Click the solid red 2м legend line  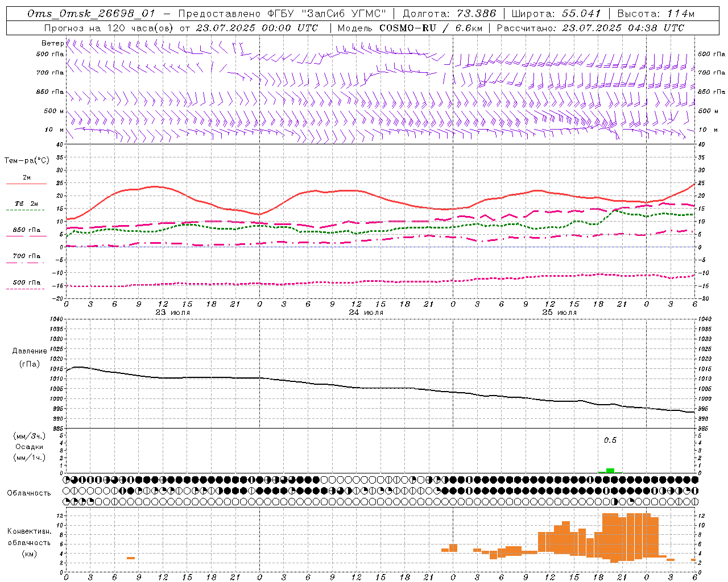26,184
